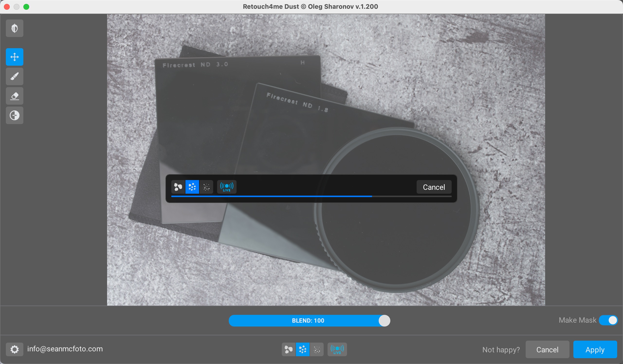Viewport: 623px width, 364px height.
Task: Pick fine dust size in progress overlay
Action: (206, 187)
